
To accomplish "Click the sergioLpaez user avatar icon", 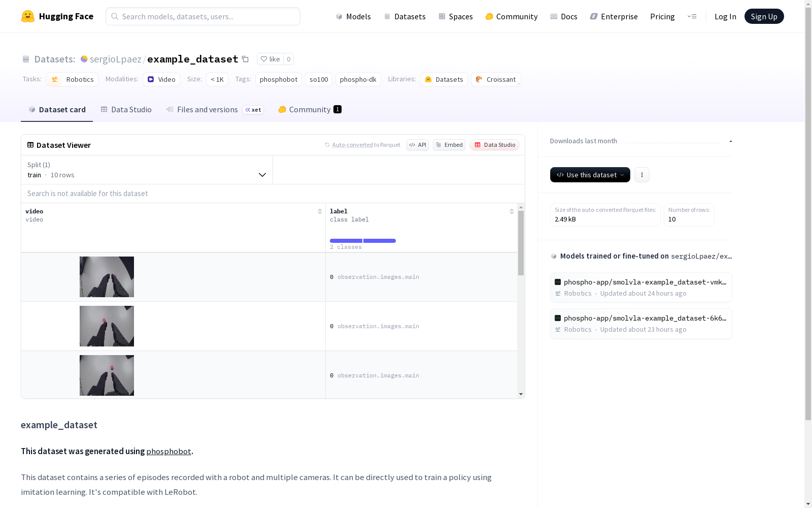I will pos(84,59).
